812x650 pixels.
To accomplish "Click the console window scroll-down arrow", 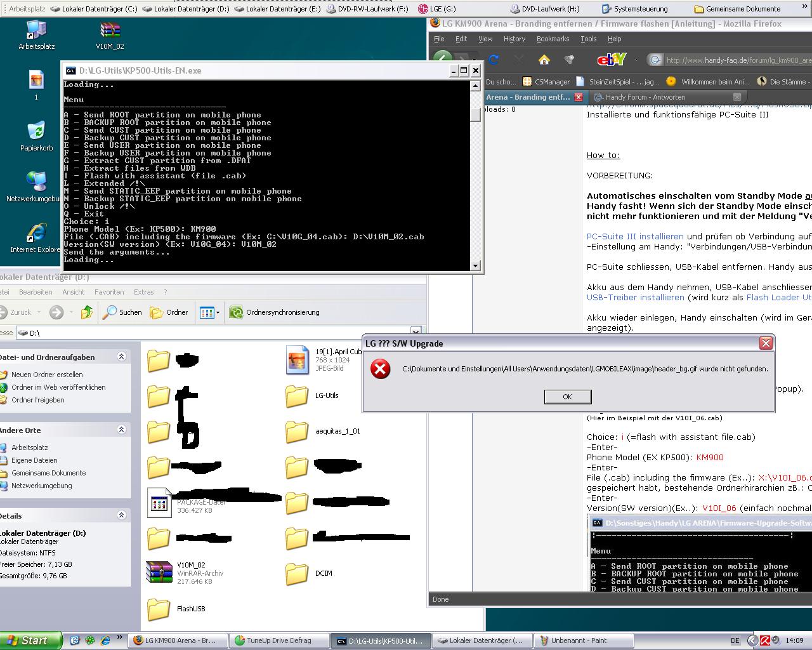I will pos(476,266).
